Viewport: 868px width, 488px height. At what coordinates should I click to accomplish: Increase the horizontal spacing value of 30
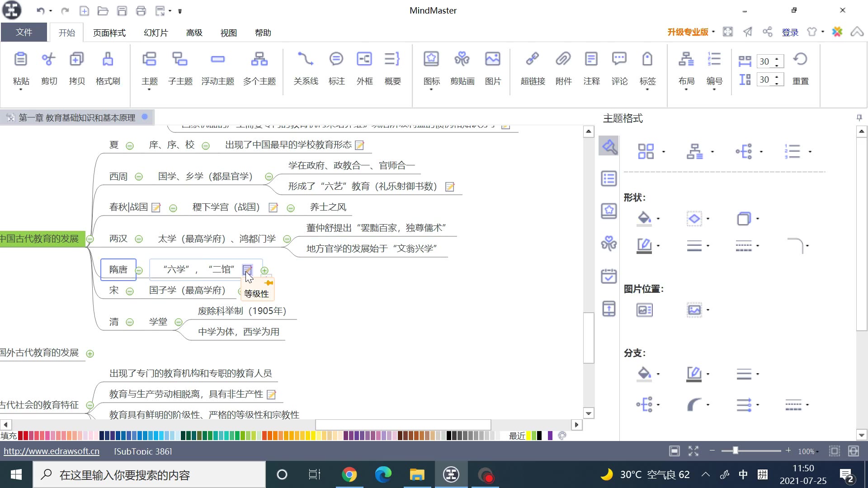(x=777, y=58)
